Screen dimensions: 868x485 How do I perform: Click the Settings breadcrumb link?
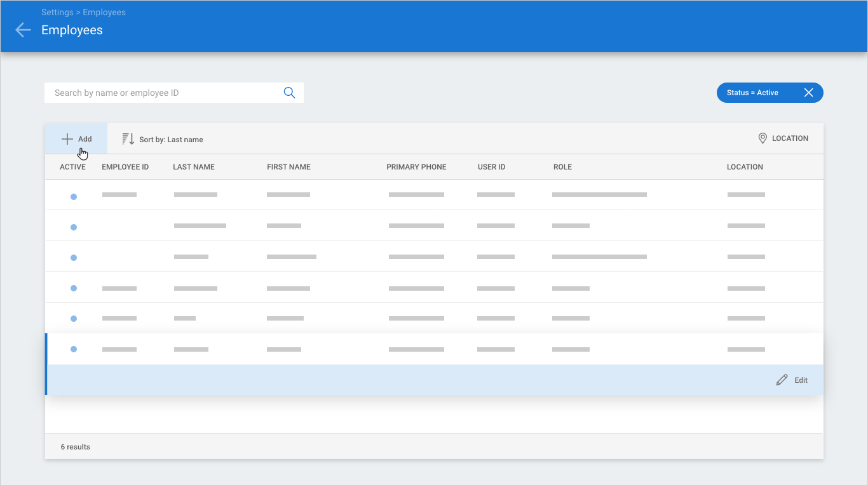click(57, 12)
